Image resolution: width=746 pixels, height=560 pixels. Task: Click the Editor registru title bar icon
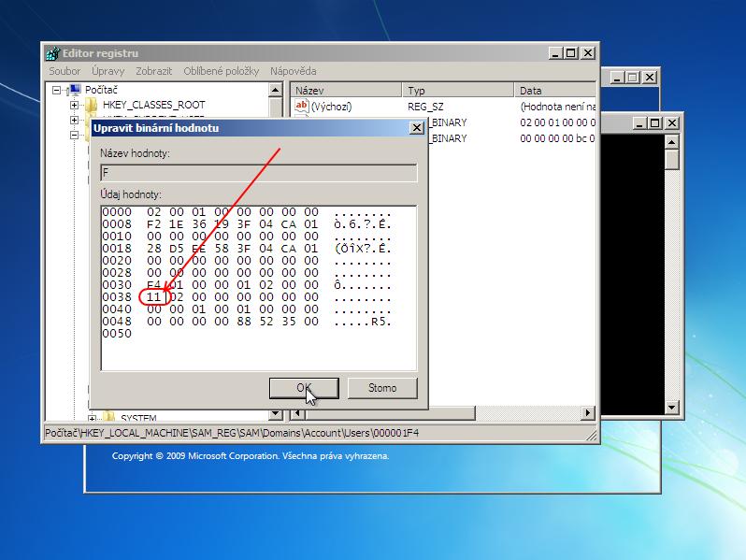[52, 53]
